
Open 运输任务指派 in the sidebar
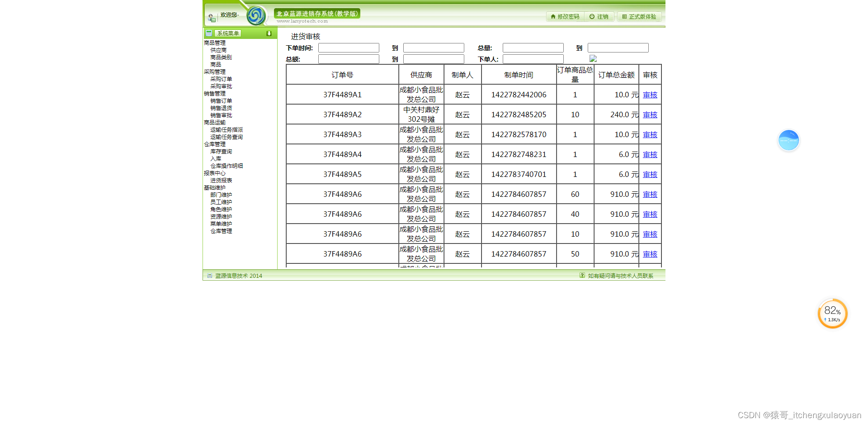pyautogui.click(x=226, y=130)
